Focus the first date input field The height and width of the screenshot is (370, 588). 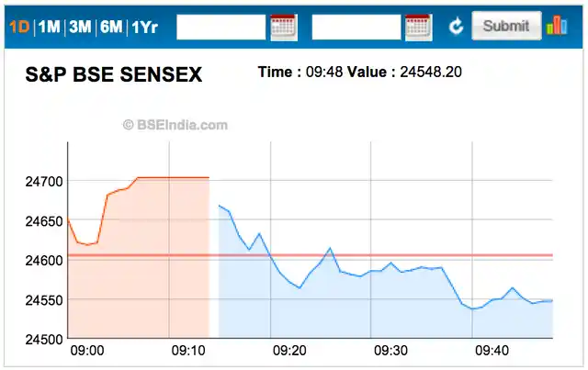pyautogui.click(x=220, y=27)
